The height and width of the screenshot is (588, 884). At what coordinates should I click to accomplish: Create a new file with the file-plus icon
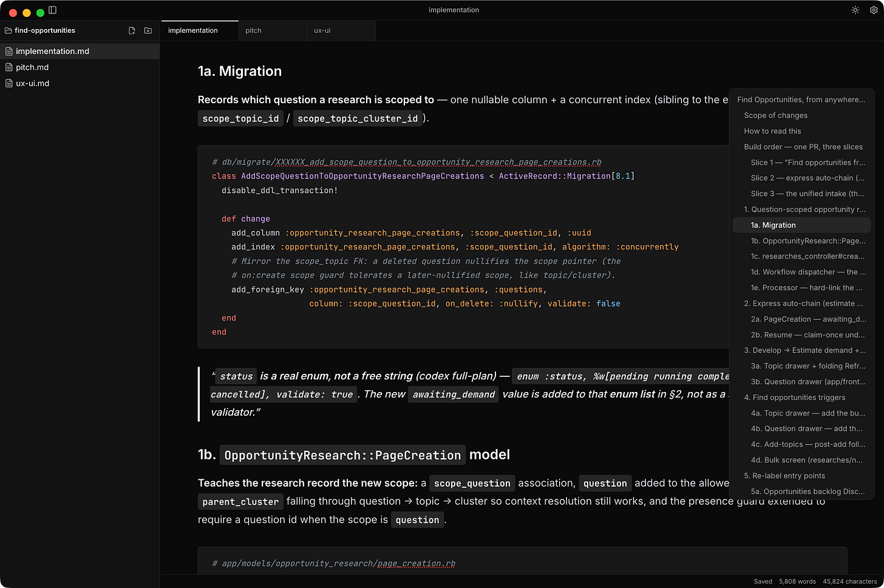coord(132,30)
